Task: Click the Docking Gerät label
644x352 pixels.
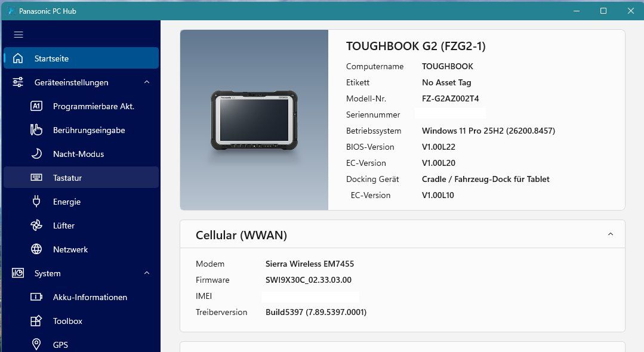Action: 372,179
